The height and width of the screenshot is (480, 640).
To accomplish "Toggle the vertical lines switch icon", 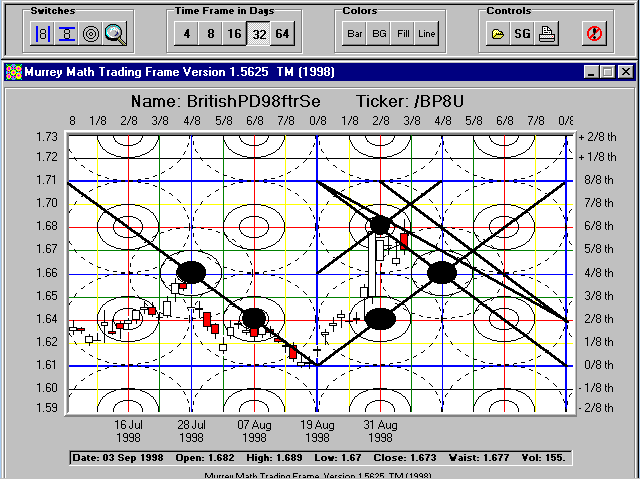I will (43, 33).
